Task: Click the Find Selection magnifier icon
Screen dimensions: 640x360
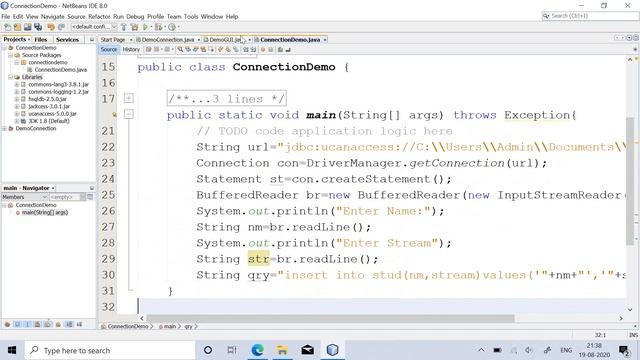Action: tap(180, 49)
